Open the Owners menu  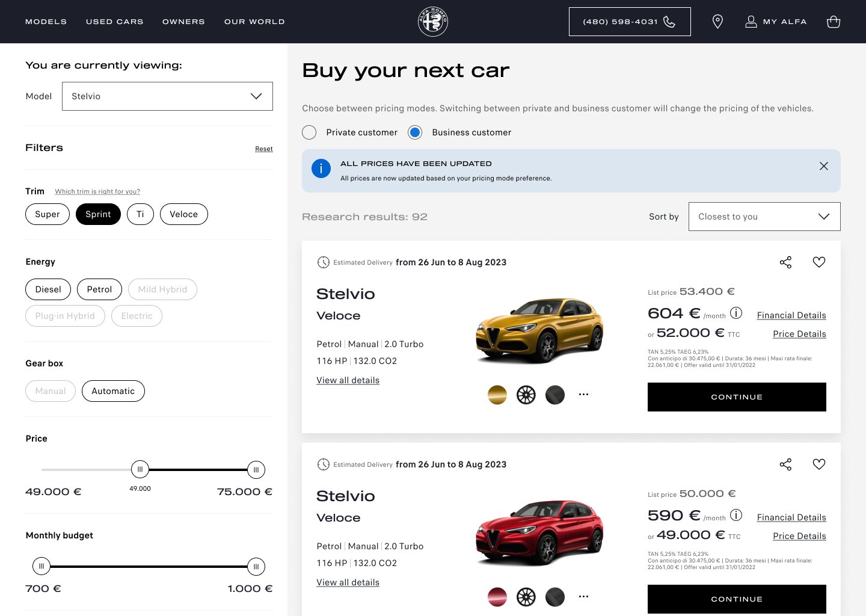[183, 22]
